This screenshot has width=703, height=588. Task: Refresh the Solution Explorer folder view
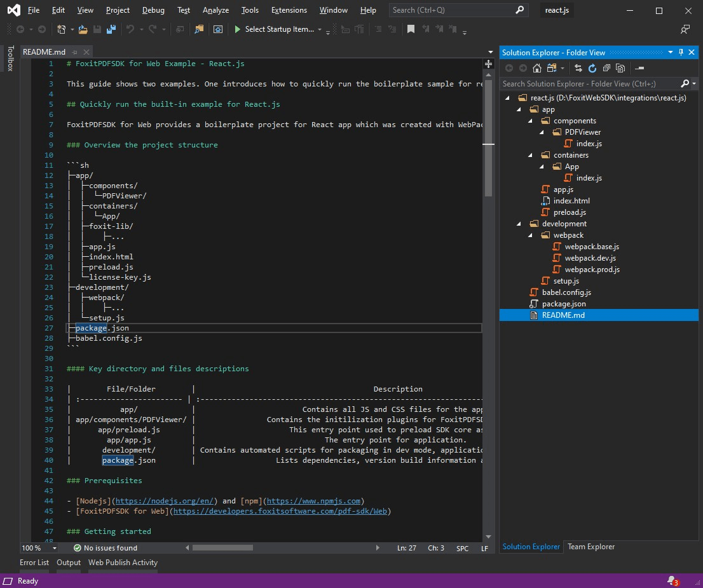click(x=592, y=68)
